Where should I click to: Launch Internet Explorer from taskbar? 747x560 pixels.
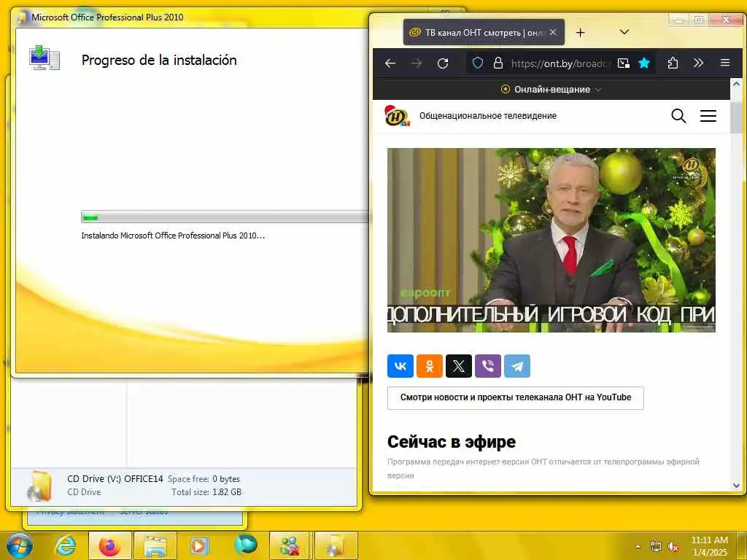tap(65, 545)
